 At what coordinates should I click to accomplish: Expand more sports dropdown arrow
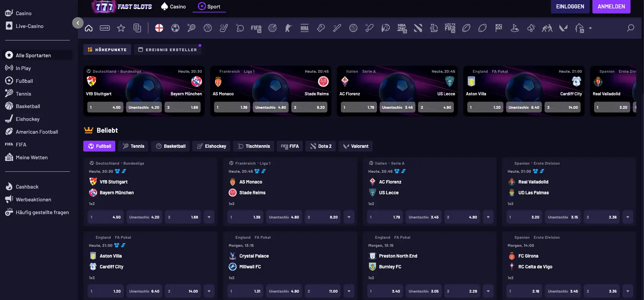coord(590,28)
